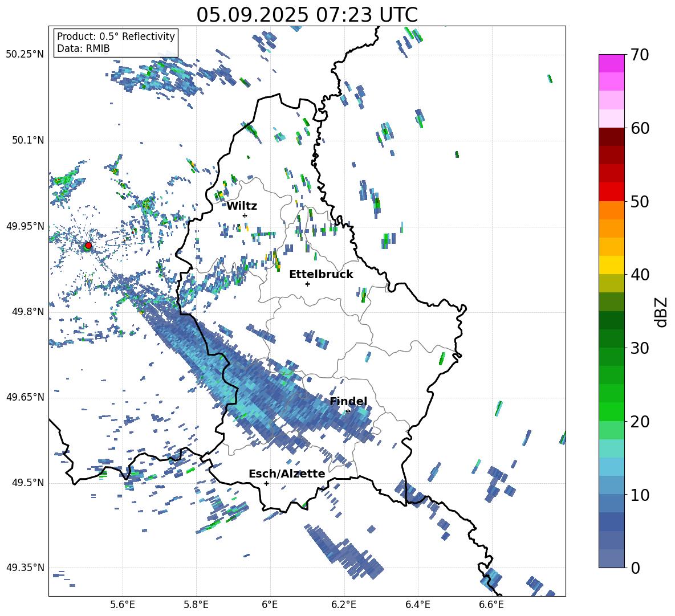675x616 pixels.
Task: Click the Ettelbruck station cross marker
Action: click(307, 284)
